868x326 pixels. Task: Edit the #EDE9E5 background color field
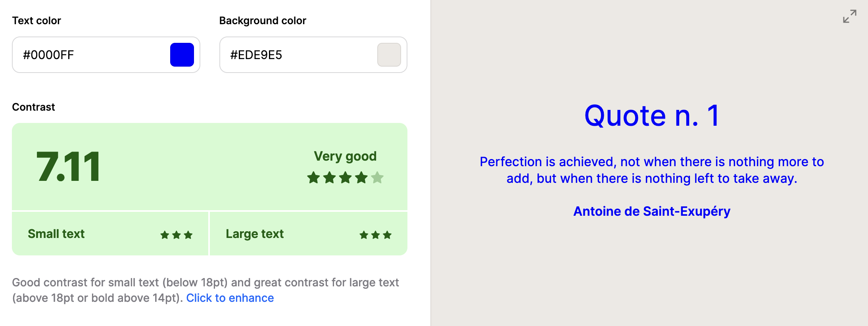[x=313, y=55]
